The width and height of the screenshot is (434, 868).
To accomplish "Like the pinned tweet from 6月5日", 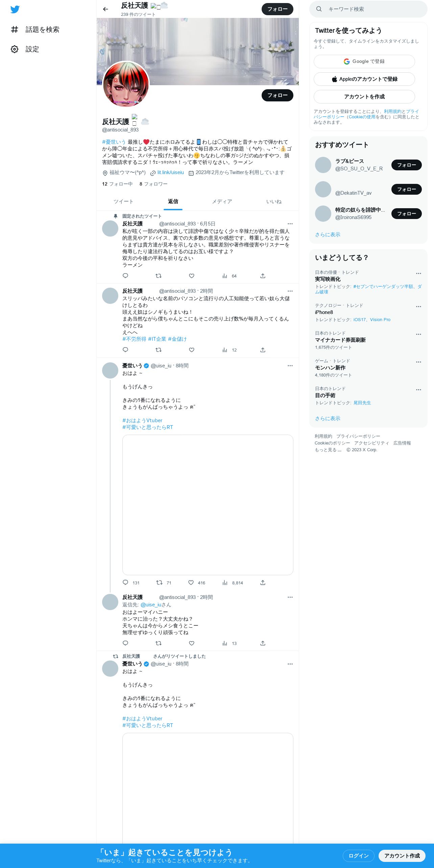I will [192, 276].
